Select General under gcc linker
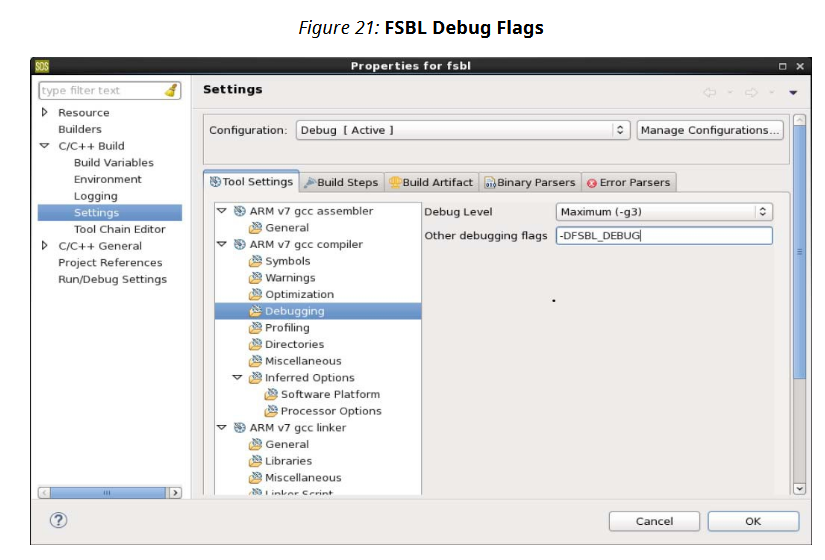The image size is (825, 560). click(287, 444)
